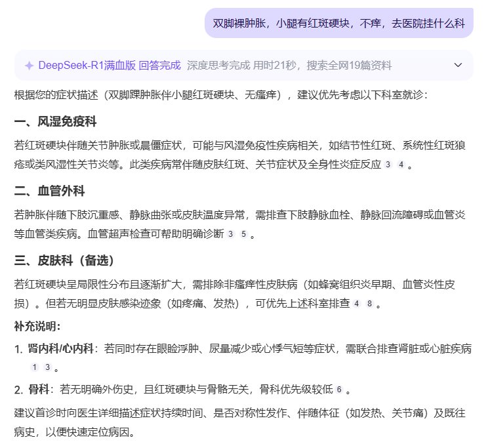Click bold 肾内科/心内科 text
Screen dimensions: 484x448
(x=61, y=348)
